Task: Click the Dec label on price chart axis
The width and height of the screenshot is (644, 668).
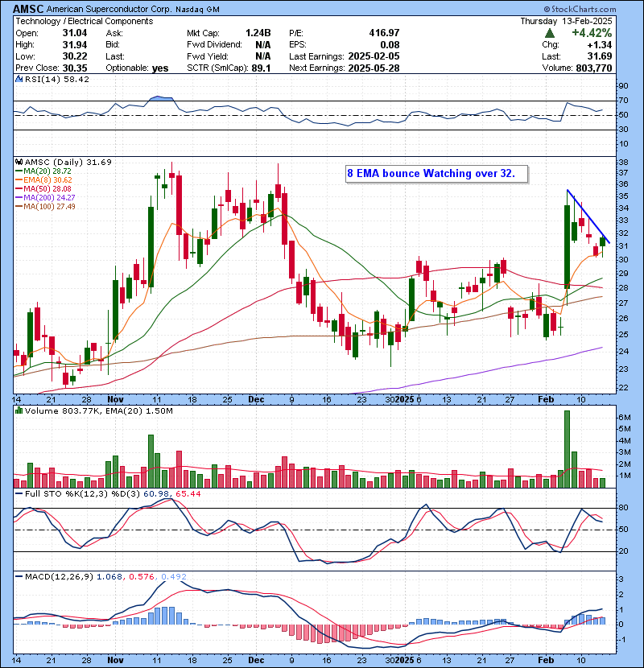Action: [256, 400]
